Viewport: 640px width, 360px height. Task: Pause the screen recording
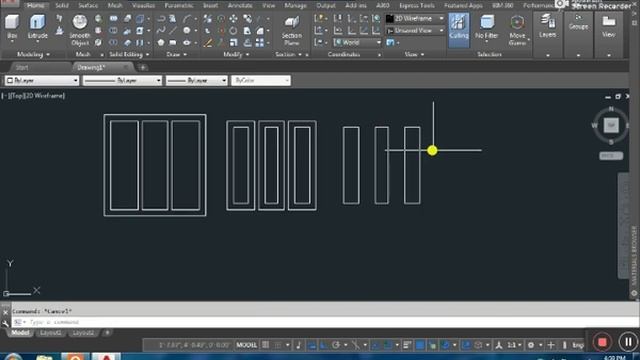tap(628, 342)
